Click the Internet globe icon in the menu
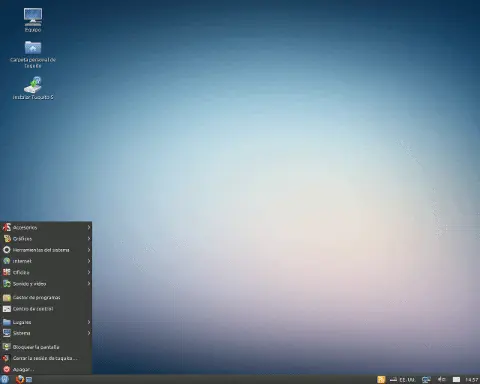The image size is (480, 384). [7, 261]
